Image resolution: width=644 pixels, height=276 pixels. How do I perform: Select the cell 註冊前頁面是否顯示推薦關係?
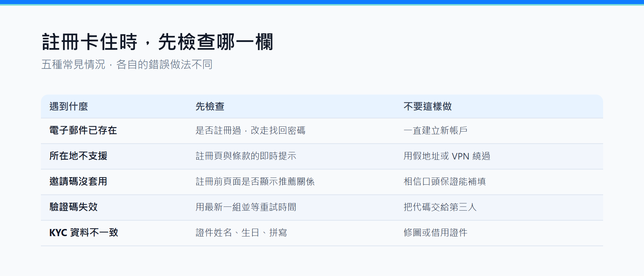(255, 182)
